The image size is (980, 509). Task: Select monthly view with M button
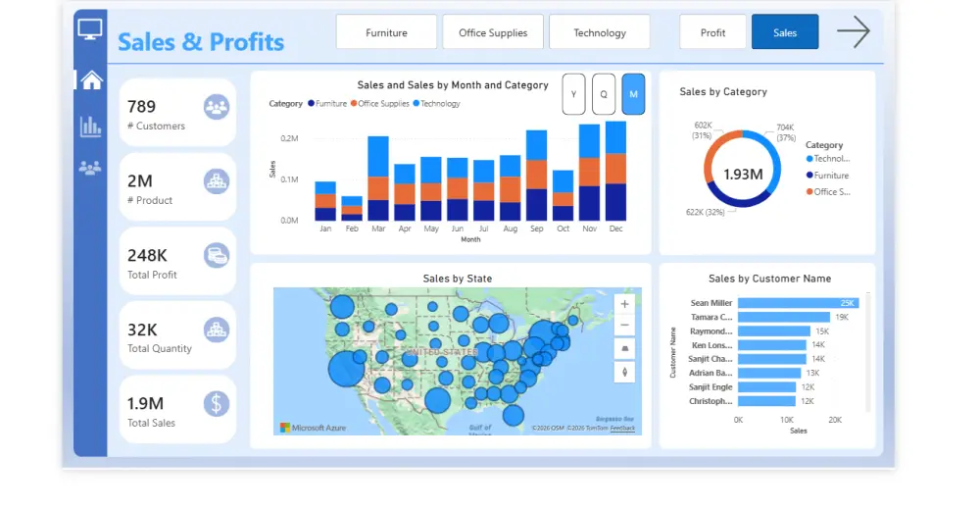coord(634,94)
